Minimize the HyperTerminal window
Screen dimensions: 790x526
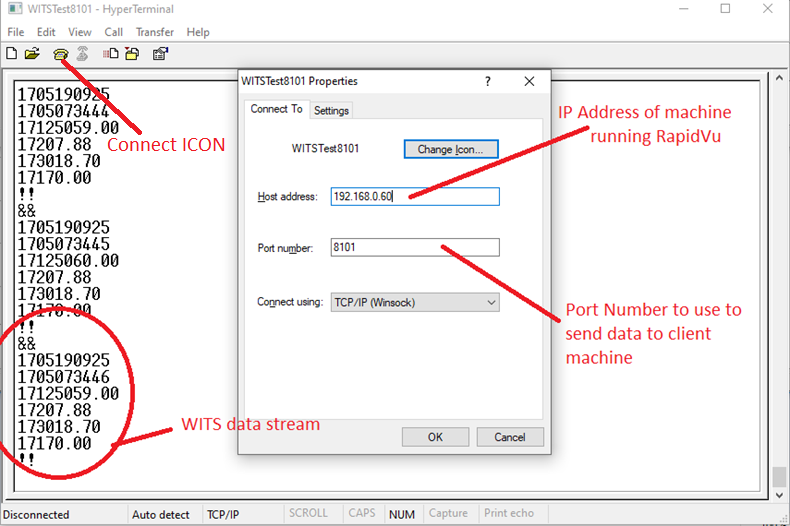coord(684,9)
